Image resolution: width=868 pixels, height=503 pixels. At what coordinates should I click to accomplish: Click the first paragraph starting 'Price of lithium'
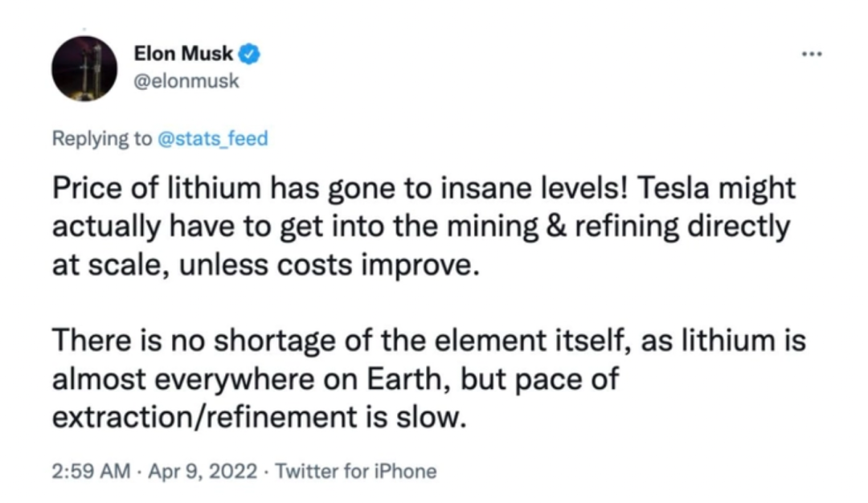click(x=424, y=227)
